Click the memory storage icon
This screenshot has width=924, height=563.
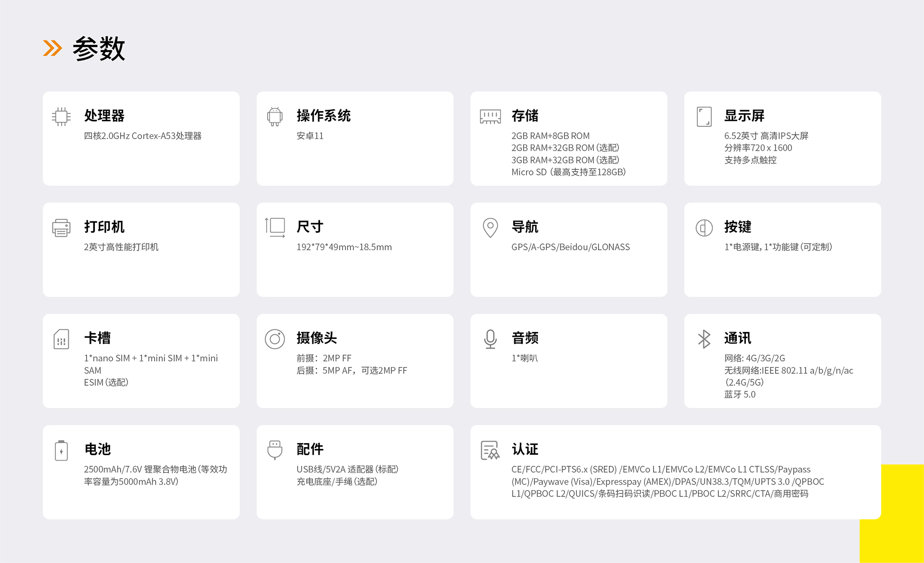490,116
